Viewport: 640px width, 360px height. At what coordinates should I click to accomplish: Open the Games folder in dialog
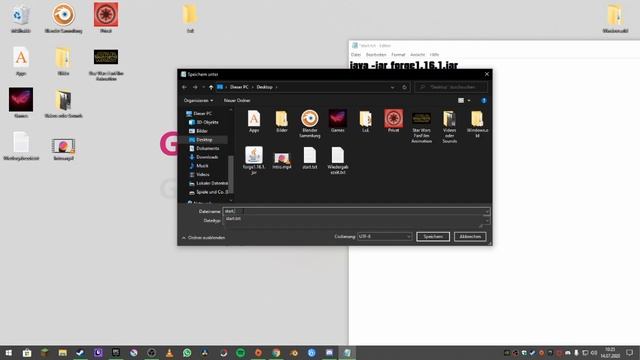(x=338, y=121)
